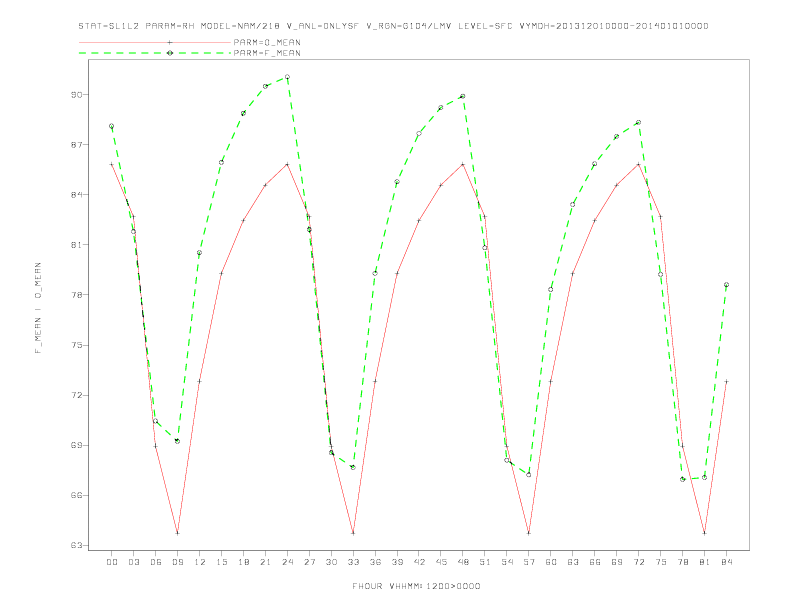Select green F_MEAN circle marker at hour 72
This screenshot has height=612, width=792.
[x=638, y=122]
